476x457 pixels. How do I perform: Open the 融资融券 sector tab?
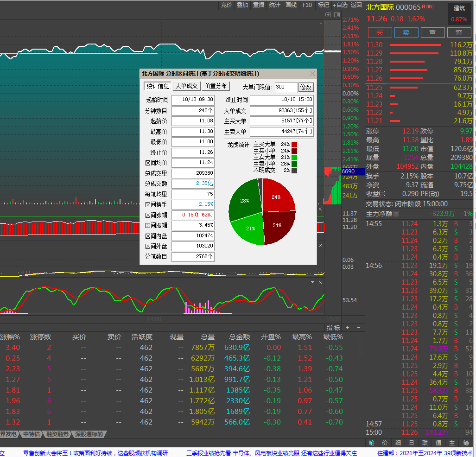(57, 434)
